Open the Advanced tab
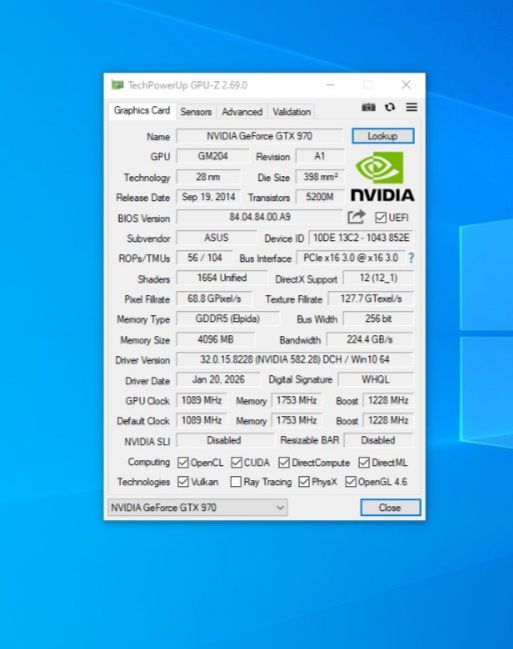 pyautogui.click(x=242, y=112)
